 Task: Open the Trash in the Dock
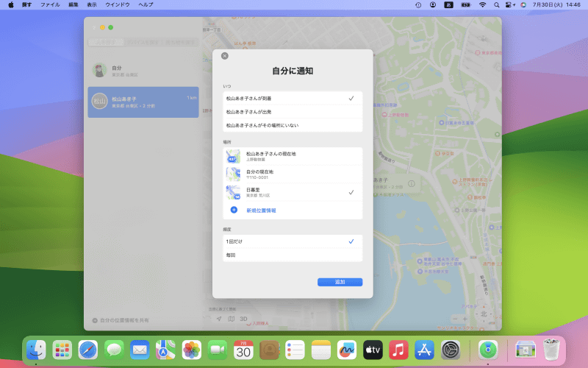point(551,350)
